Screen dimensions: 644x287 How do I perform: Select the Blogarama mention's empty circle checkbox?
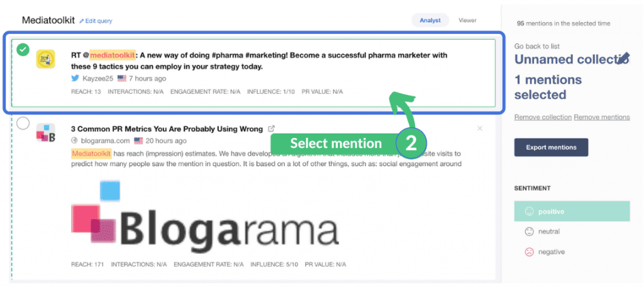point(23,123)
